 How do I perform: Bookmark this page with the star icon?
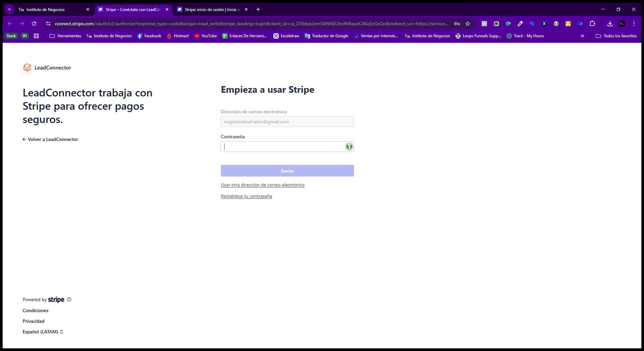pyautogui.click(x=468, y=24)
